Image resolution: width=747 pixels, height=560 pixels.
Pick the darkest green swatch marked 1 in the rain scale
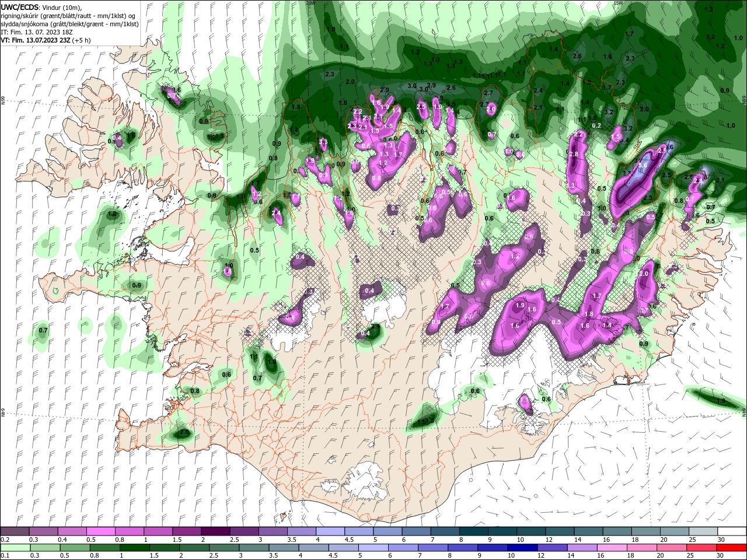pos(134,547)
